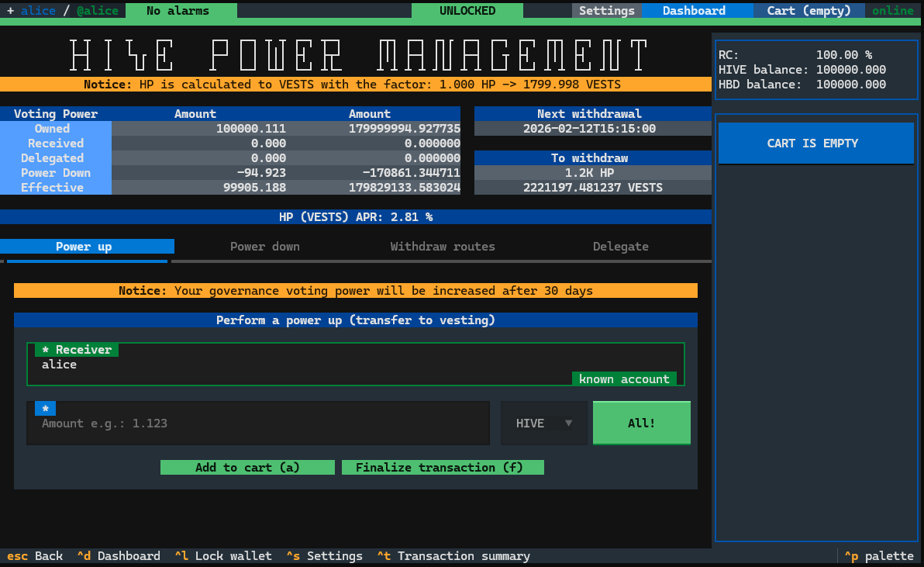Switch to the Power up tab
This screenshot has height=567, width=924.
coord(88,247)
